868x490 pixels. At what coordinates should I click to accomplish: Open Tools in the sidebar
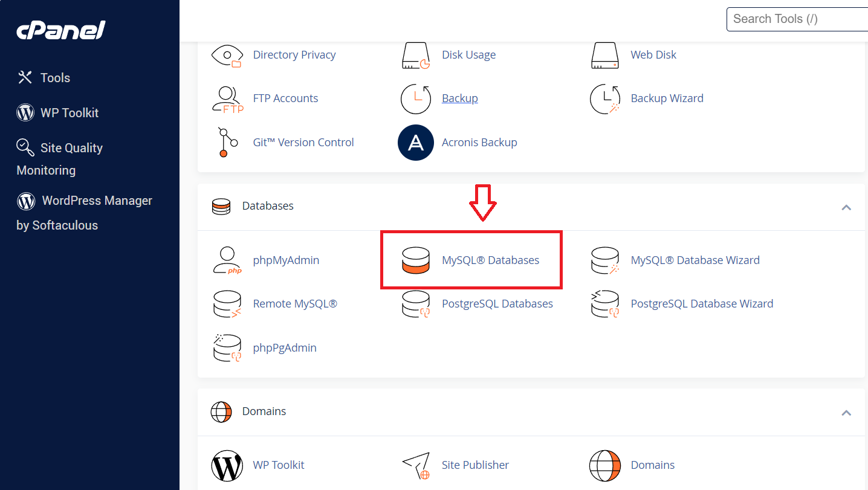coord(55,78)
